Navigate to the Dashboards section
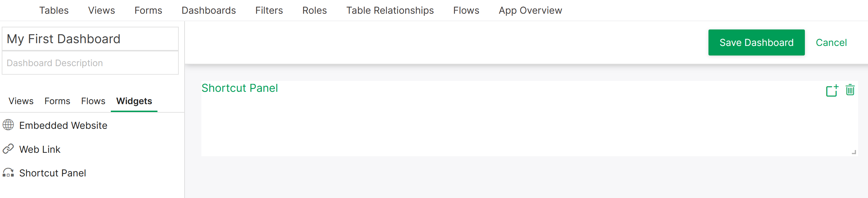Image resolution: width=868 pixels, height=198 pixels. click(x=209, y=10)
